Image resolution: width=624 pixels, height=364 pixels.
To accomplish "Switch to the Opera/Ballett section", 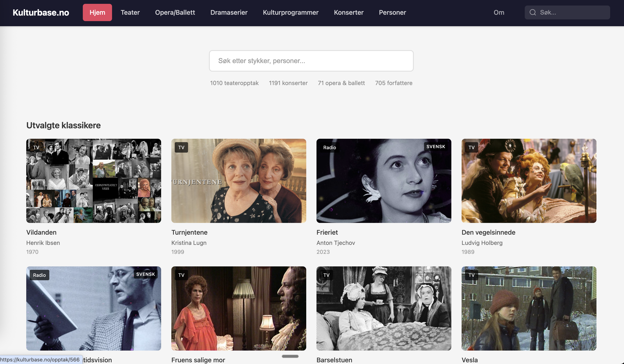I will coord(175,12).
